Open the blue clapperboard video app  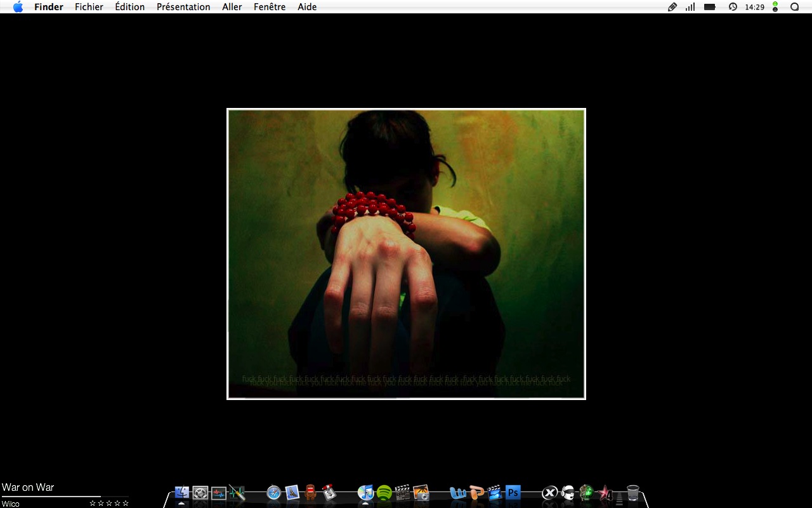click(x=495, y=493)
